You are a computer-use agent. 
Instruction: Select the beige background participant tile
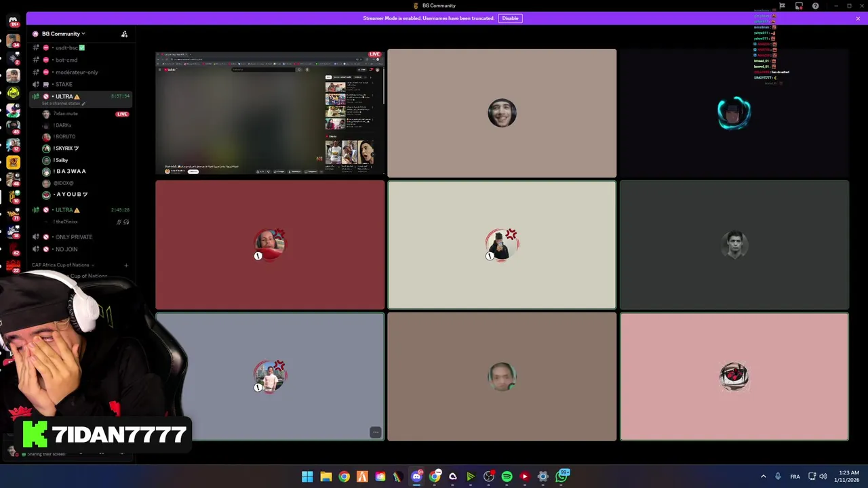tap(502, 245)
